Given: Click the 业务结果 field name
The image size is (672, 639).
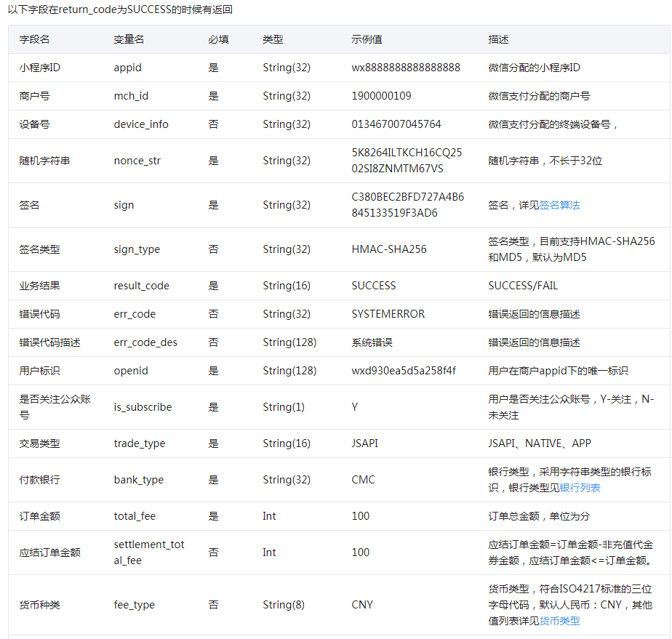Looking at the screenshot, I should click(x=39, y=286).
